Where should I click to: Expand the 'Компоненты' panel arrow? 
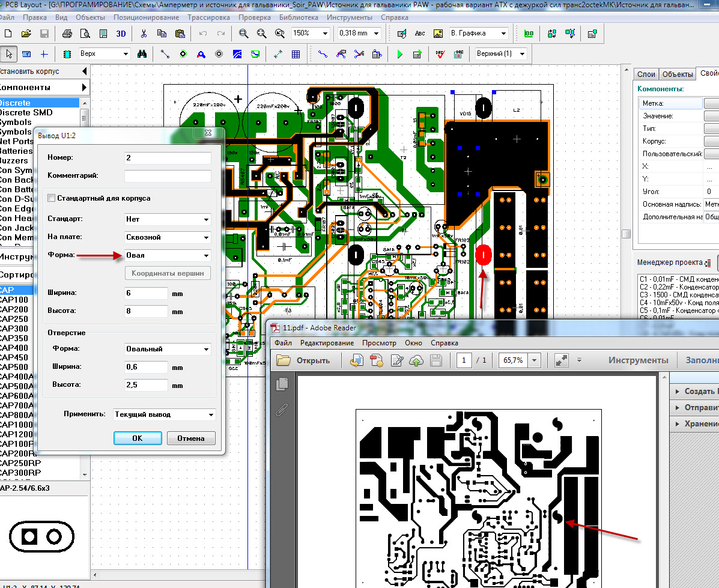pyautogui.click(x=84, y=88)
